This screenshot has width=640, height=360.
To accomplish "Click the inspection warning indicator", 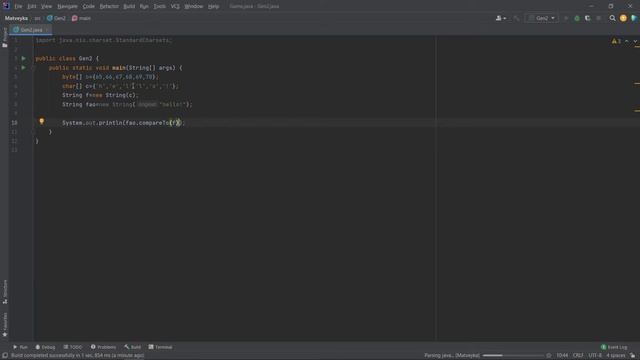I will pos(616,41).
